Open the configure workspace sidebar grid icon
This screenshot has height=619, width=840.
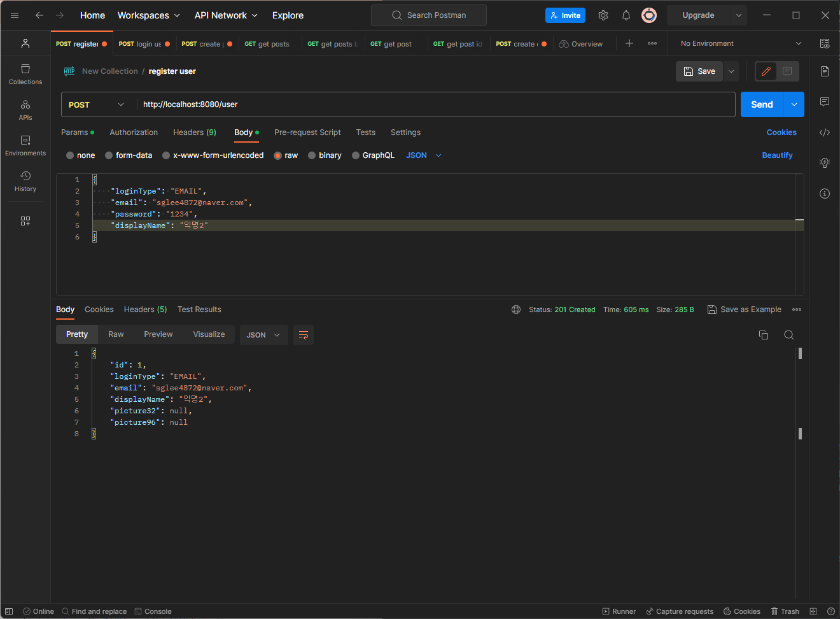pyautogui.click(x=25, y=221)
